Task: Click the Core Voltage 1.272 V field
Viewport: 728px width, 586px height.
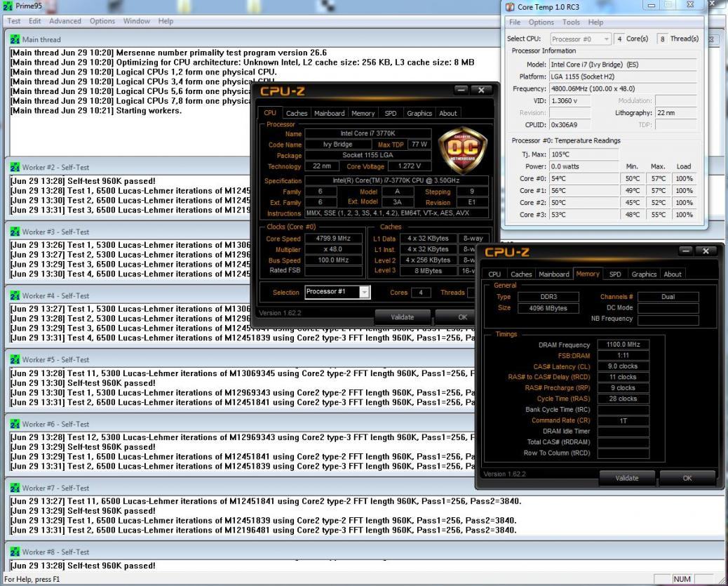Action: click(x=409, y=166)
